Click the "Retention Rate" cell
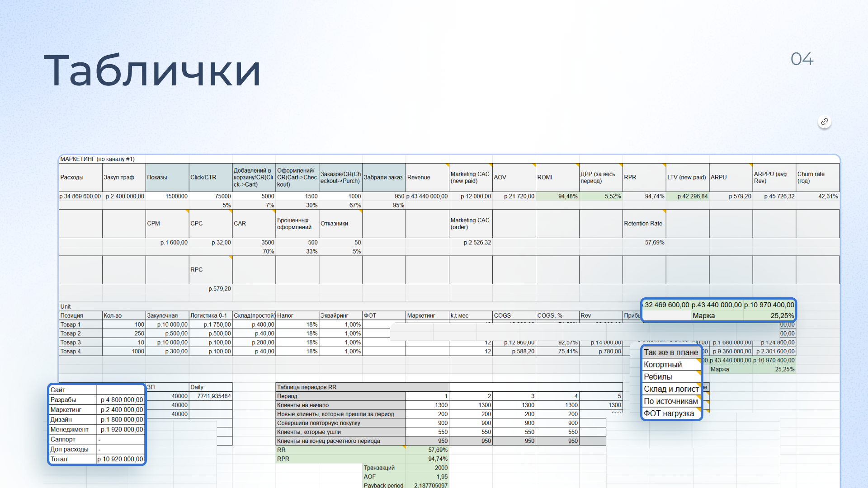 click(644, 224)
